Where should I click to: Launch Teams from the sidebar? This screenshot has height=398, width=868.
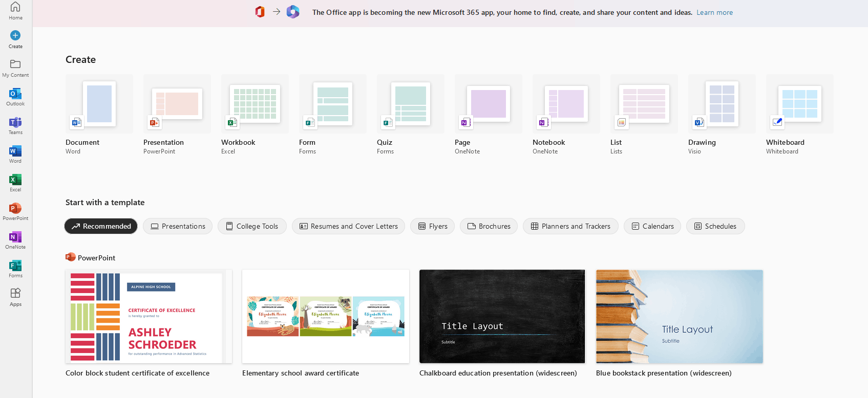pos(15,125)
